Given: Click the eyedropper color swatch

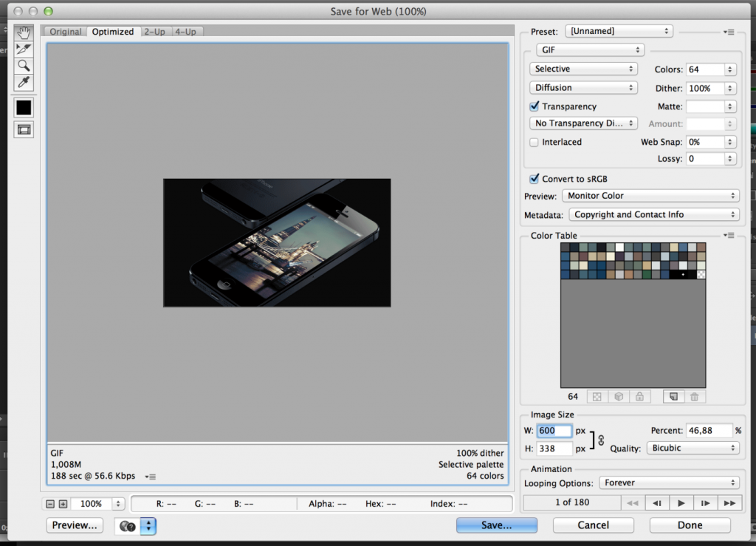Looking at the screenshot, I should (24, 107).
